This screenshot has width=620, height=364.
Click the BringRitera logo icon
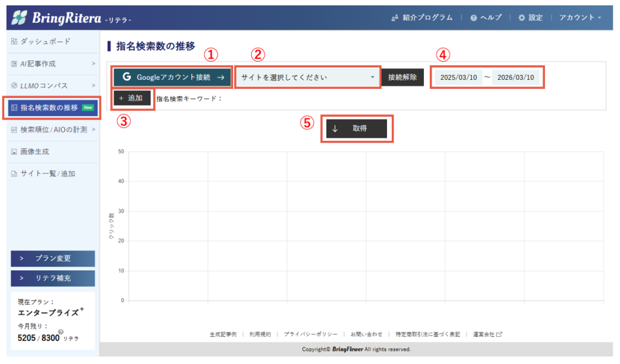[21, 18]
